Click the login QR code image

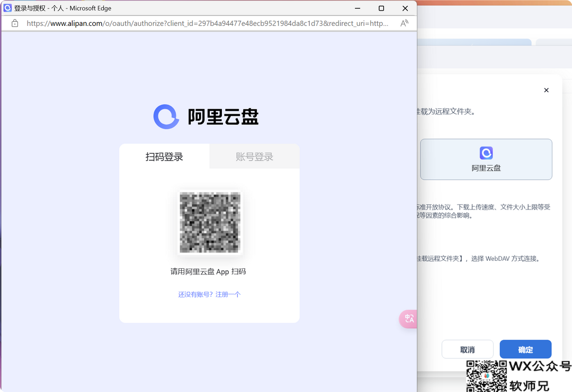click(x=210, y=222)
